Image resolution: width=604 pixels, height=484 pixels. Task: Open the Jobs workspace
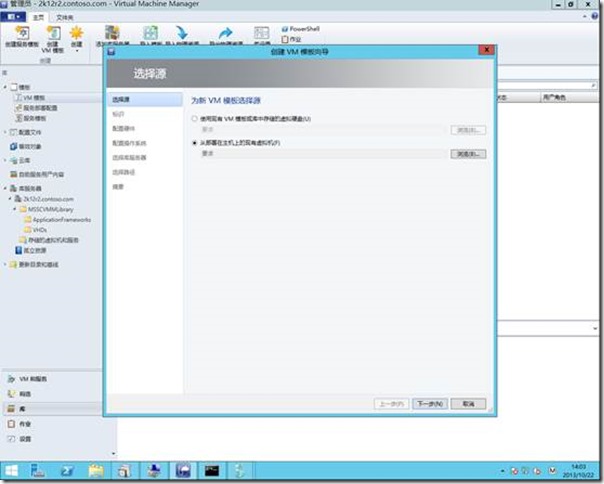click(19, 424)
